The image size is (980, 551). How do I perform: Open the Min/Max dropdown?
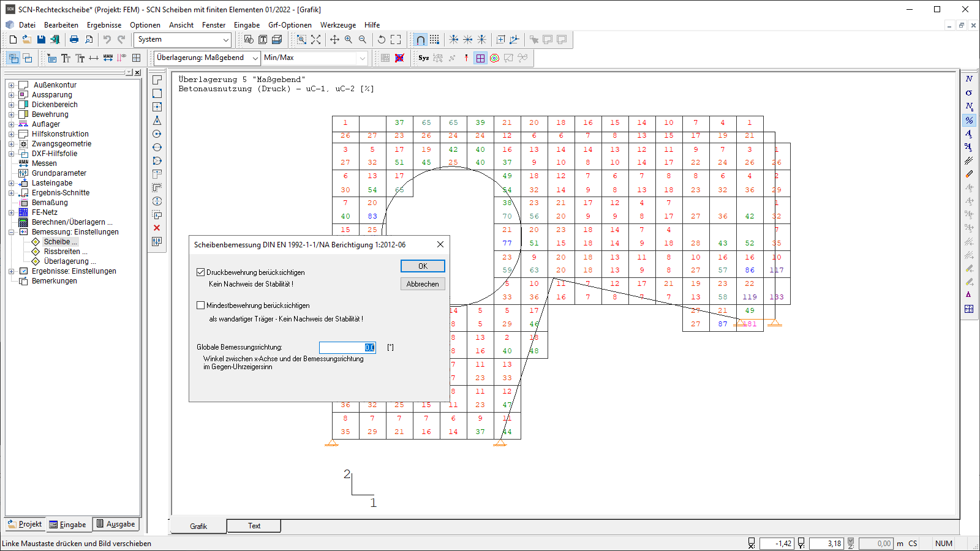pyautogui.click(x=362, y=58)
